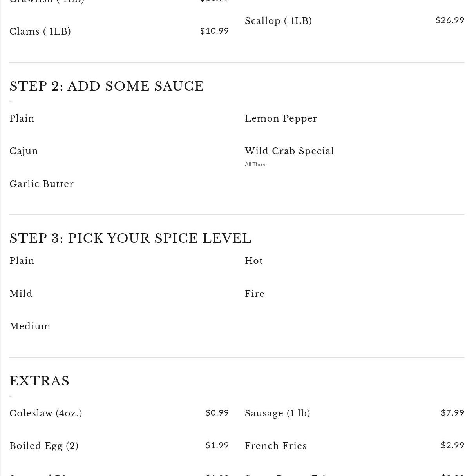474x476 pixels.
Task: Select the Boiled Egg (2) extra
Action: point(44,446)
